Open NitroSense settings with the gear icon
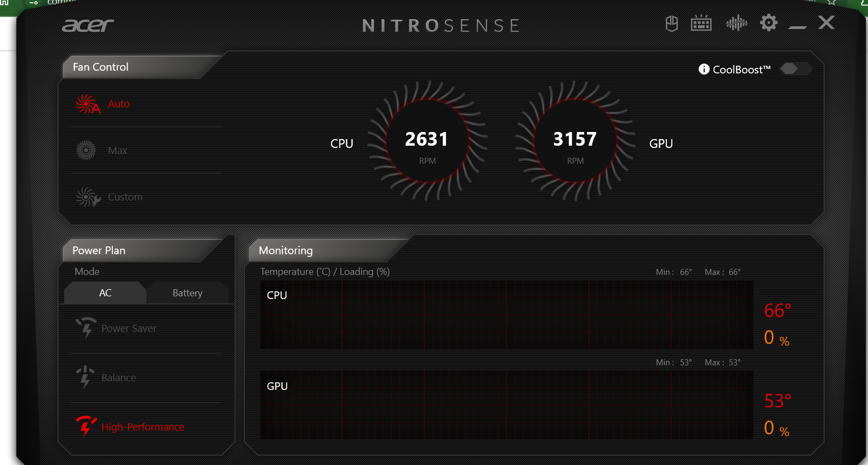Screen dimensions: 868x465 [769, 22]
